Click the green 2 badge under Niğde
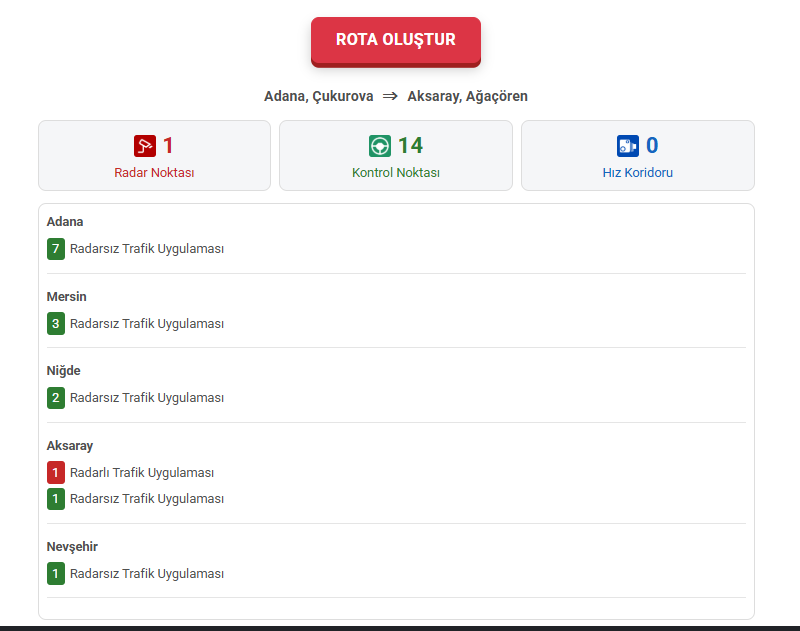The width and height of the screenshot is (800, 631). pos(56,398)
